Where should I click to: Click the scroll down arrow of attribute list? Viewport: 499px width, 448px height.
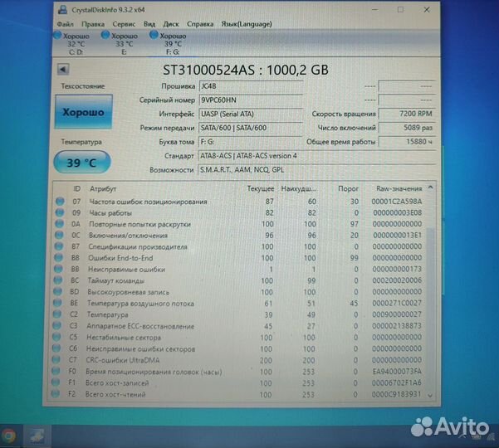(430, 396)
